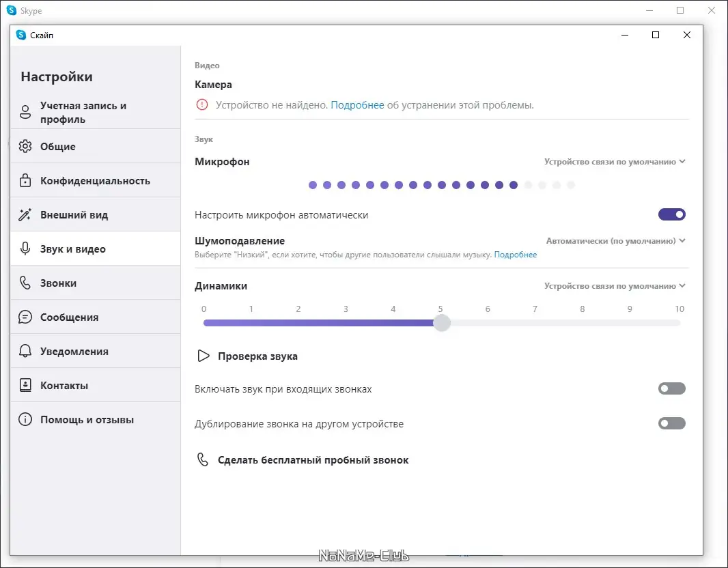Disable Настроить микрофон автоматически
The image size is (728, 568).
pos(671,214)
